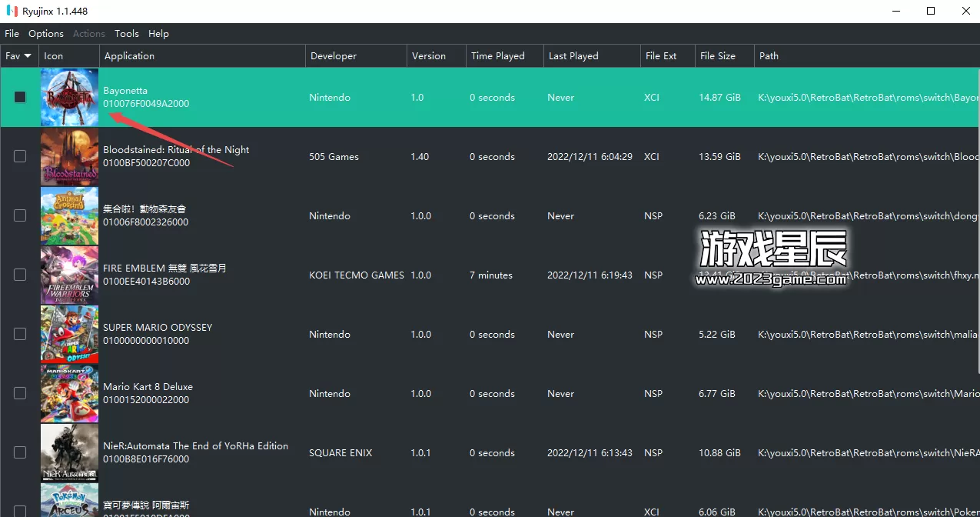
Task: Select the Mario Kart 8 Deluxe icon
Action: (69, 393)
